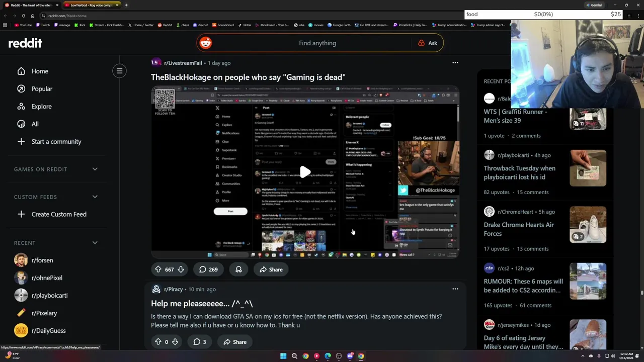
Task: Collapse the Games on Reddit section
Action: (x=95, y=169)
